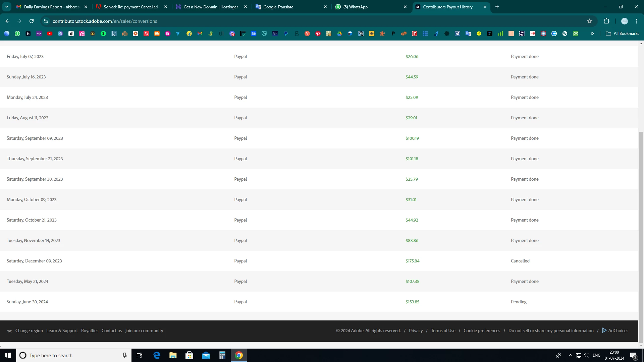The height and width of the screenshot is (362, 644).
Task: Open the Learn & Support footer link
Action: [x=62, y=330]
